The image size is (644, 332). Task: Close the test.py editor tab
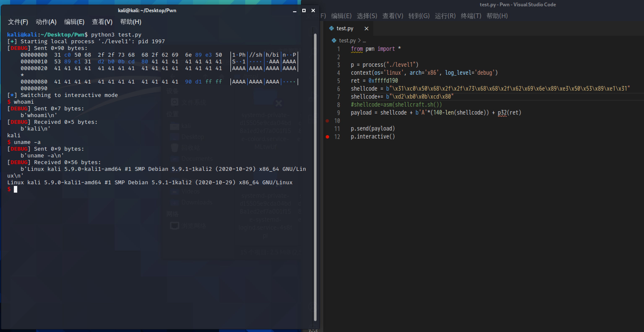[x=366, y=29]
